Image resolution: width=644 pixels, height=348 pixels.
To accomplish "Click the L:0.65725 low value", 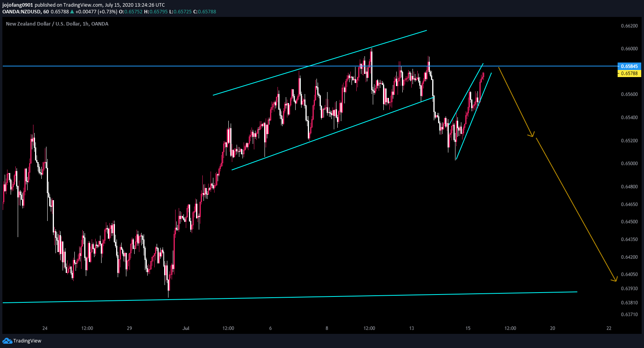I will tap(180, 12).
